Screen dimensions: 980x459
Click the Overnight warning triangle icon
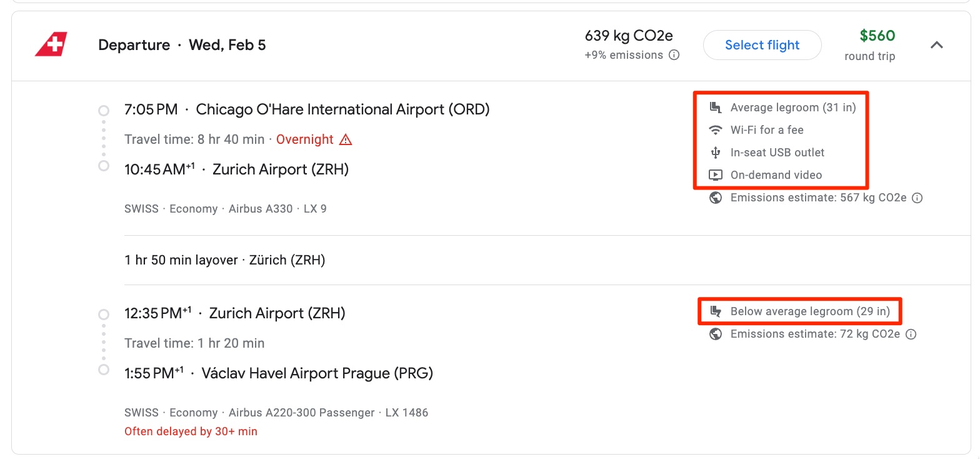[344, 139]
